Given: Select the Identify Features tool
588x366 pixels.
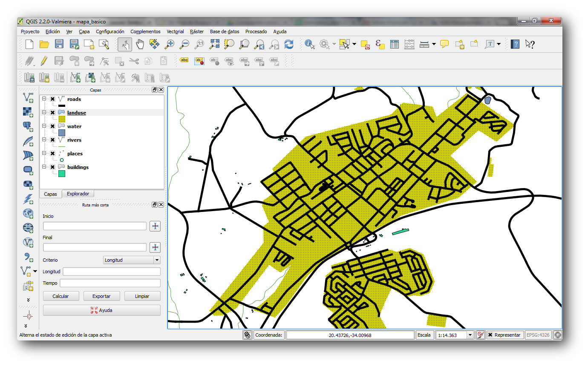Looking at the screenshot, I should [x=310, y=44].
